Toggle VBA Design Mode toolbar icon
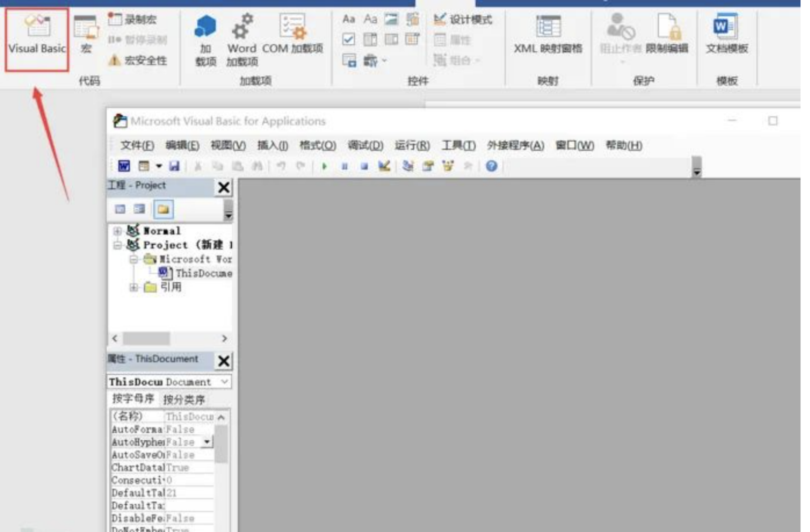810x532 pixels. 384,166
